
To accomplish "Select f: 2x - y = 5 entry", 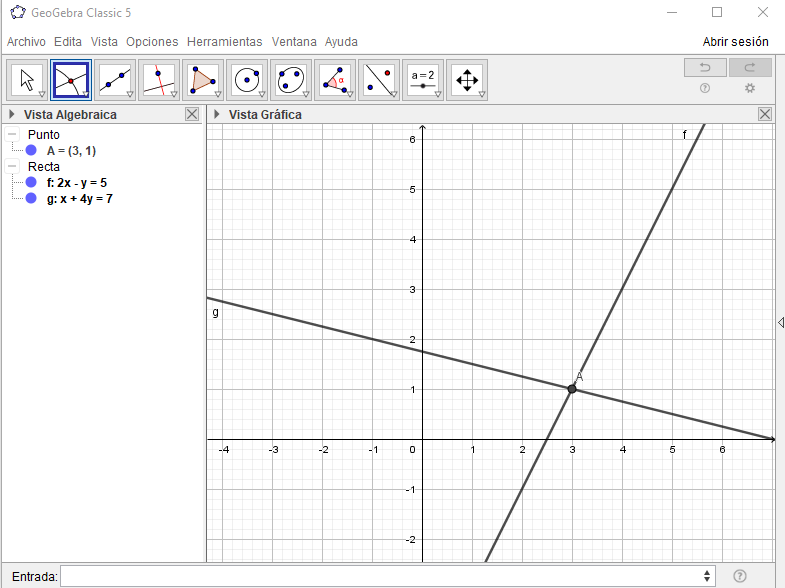I will [77, 183].
